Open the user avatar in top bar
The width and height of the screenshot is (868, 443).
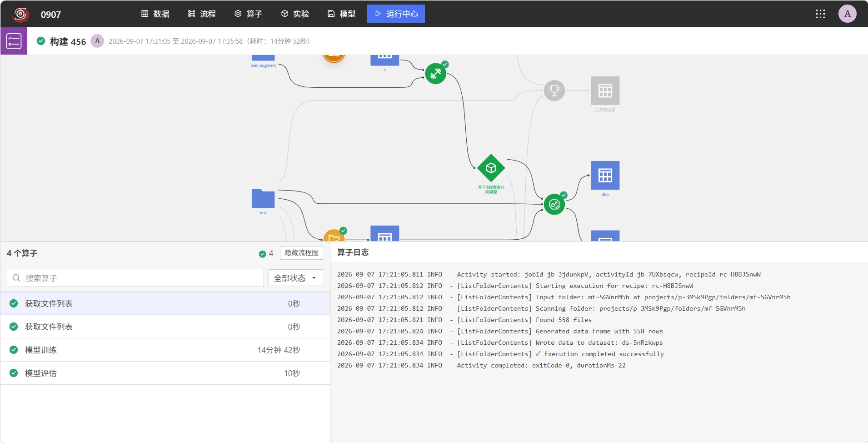click(x=847, y=14)
